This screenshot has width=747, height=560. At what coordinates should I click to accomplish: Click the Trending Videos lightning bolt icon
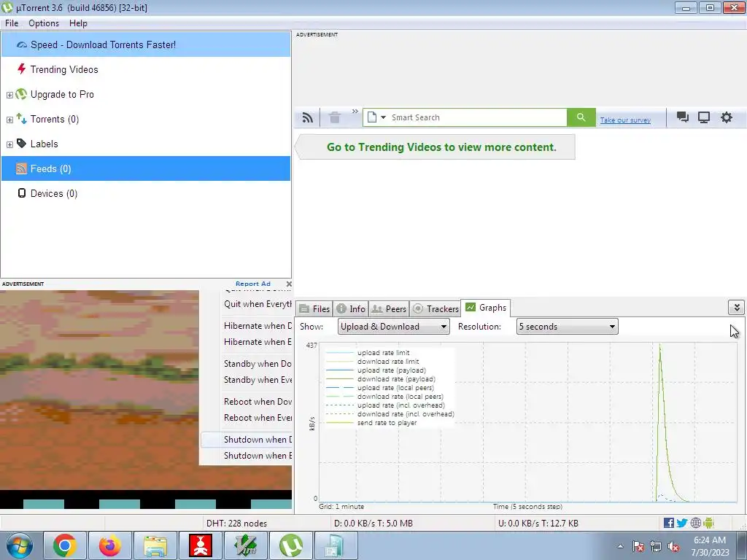pyautogui.click(x=21, y=69)
